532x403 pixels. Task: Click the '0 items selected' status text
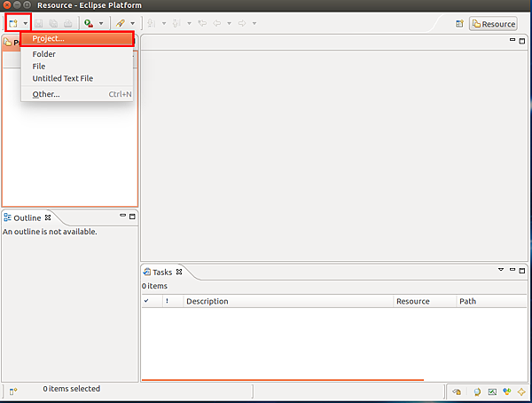tap(71, 389)
